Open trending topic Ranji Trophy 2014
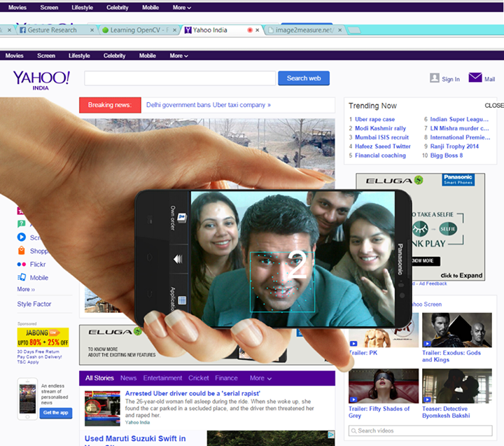Image resolution: width=504 pixels, height=446 pixels. click(454, 146)
